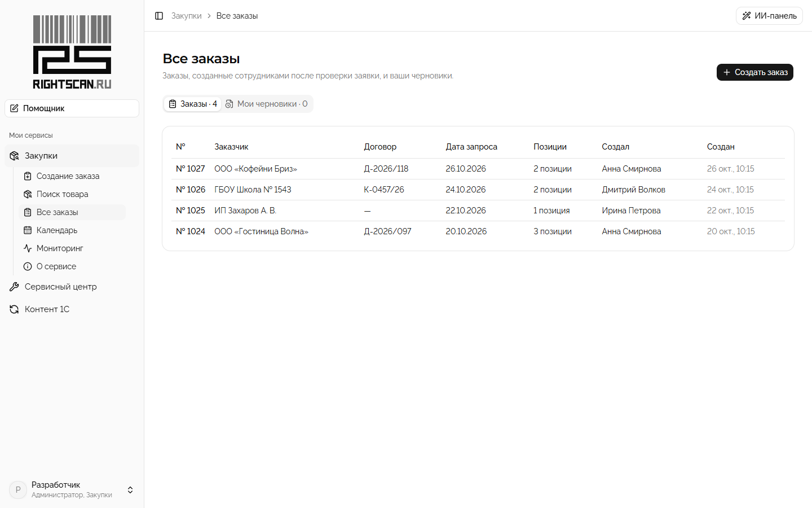Click the Мониторинг activity pulse icon

click(x=28, y=248)
